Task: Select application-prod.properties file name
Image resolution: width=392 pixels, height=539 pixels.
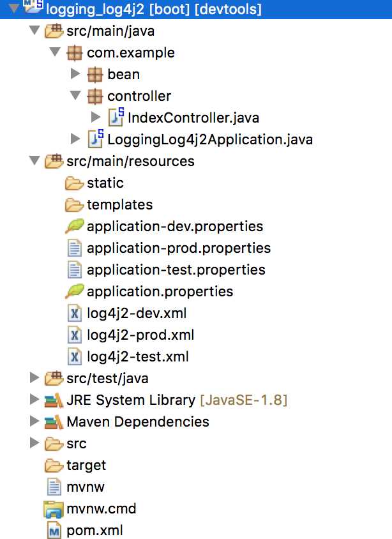Action: [179, 248]
